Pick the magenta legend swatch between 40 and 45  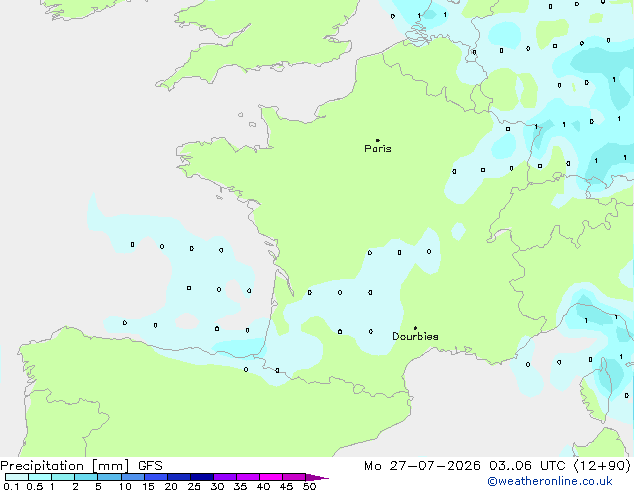tap(271, 477)
